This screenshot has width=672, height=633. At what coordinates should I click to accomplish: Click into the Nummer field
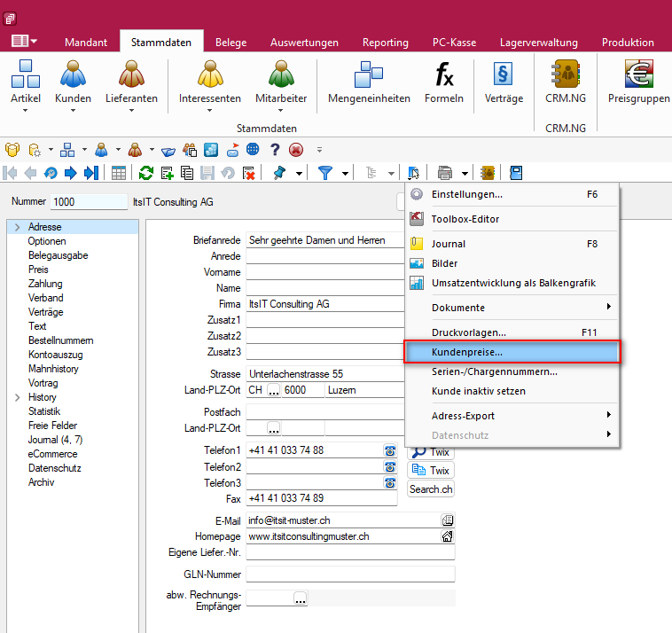(x=89, y=202)
